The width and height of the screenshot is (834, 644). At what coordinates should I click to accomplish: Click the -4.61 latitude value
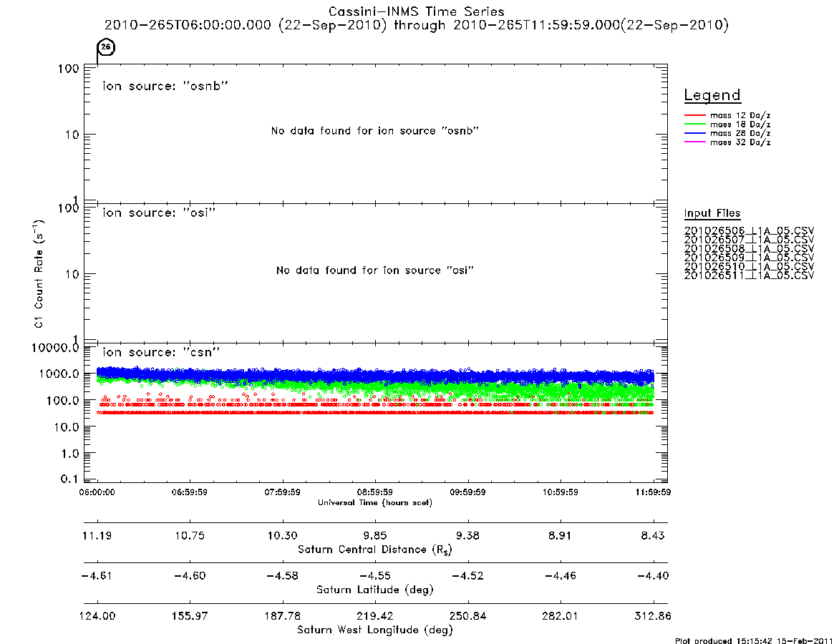click(x=97, y=576)
